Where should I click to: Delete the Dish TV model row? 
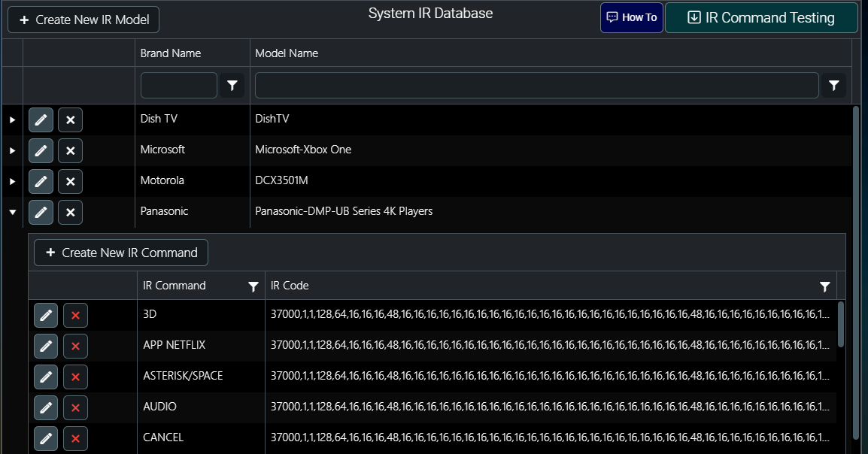[x=70, y=120]
